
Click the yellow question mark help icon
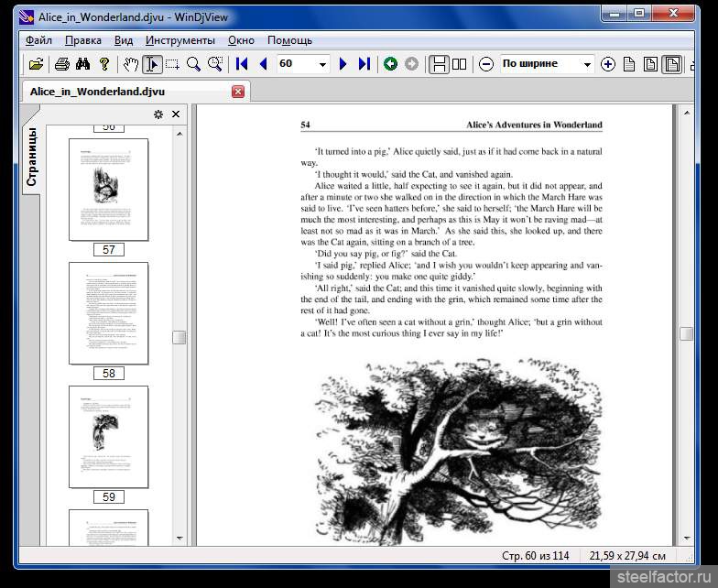104,64
